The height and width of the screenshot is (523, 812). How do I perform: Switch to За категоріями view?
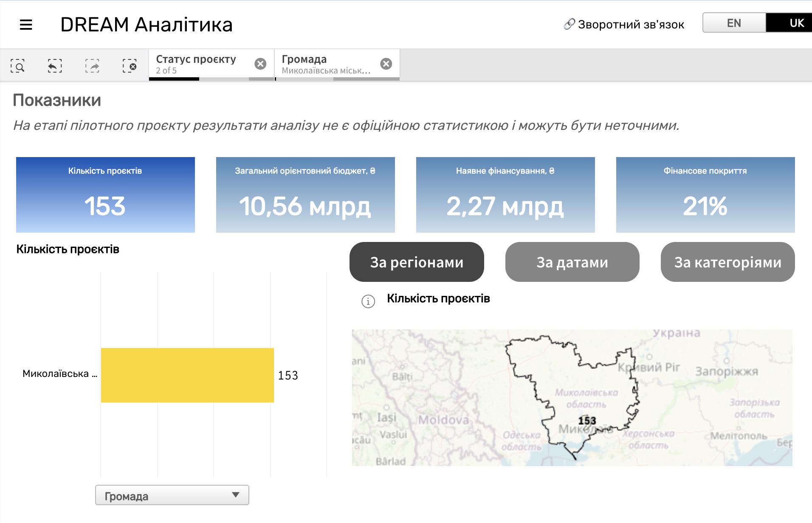[727, 262]
